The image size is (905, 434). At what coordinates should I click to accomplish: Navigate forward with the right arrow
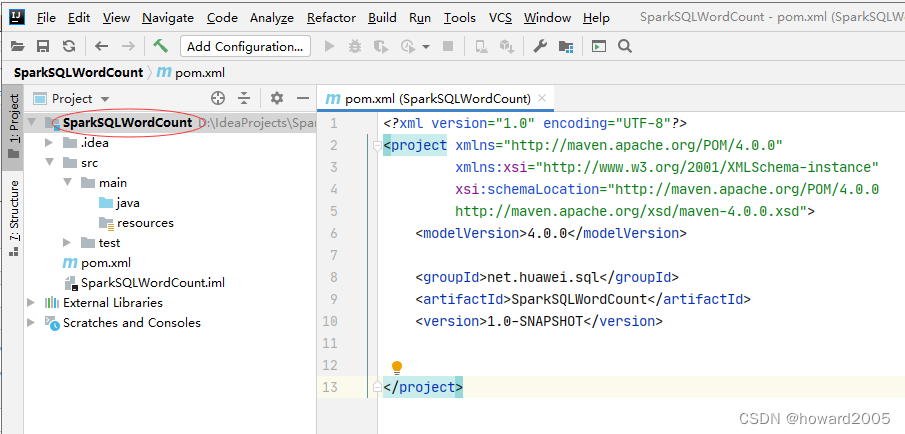[128, 46]
